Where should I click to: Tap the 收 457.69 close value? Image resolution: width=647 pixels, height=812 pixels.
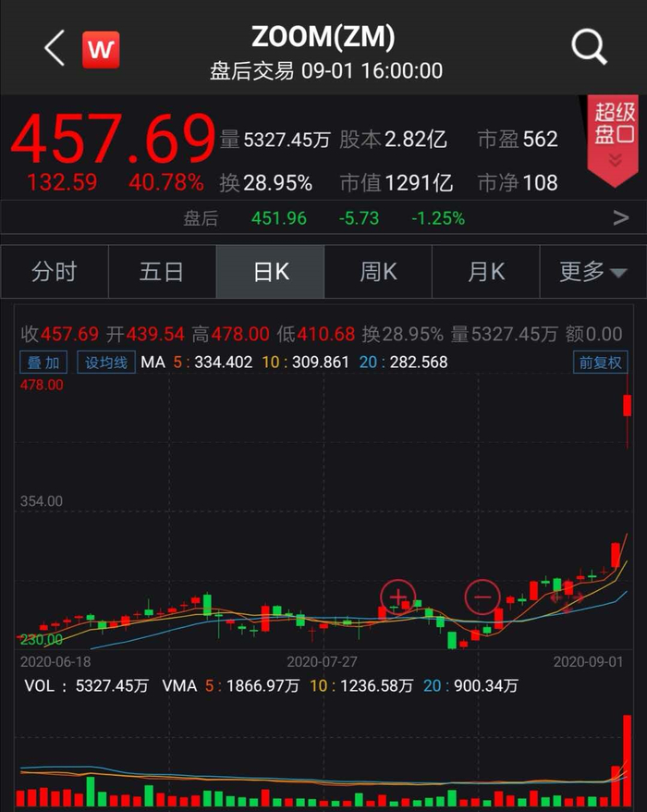(59, 335)
